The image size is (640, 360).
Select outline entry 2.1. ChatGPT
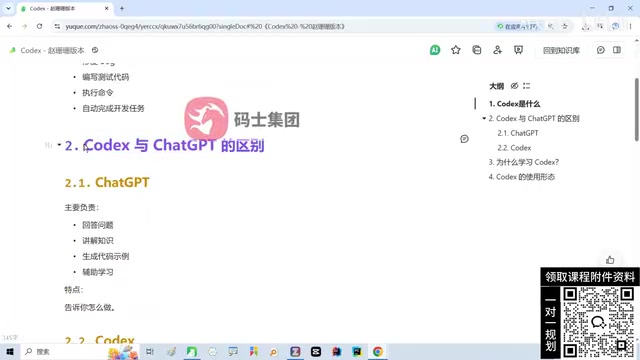pyautogui.click(x=518, y=133)
